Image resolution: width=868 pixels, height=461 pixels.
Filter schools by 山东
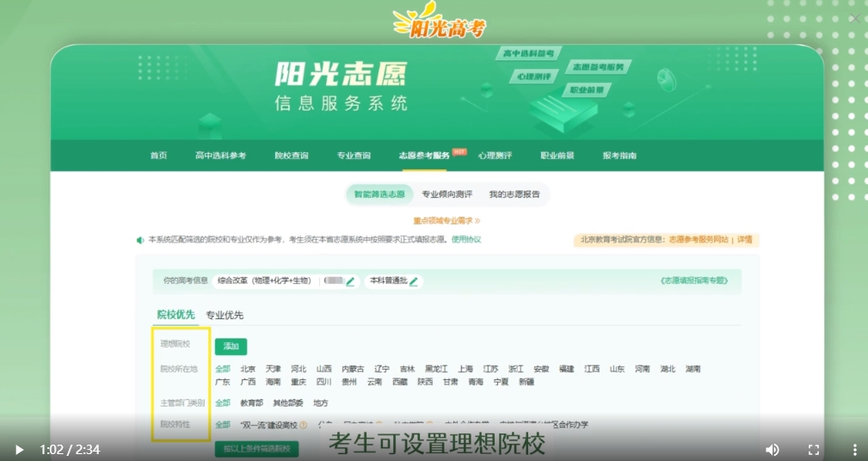(x=617, y=369)
